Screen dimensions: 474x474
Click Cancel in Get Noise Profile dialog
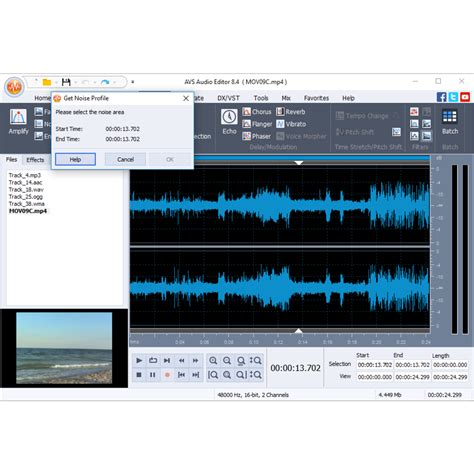(125, 159)
